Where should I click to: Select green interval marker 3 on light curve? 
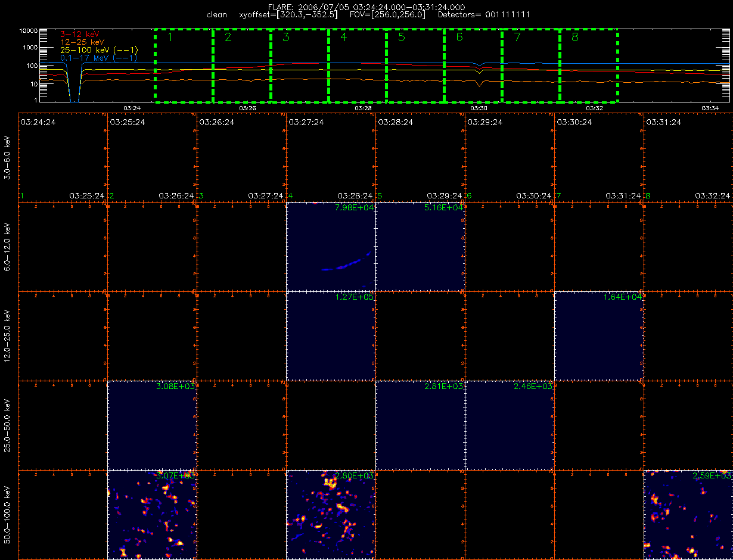(285, 38)
